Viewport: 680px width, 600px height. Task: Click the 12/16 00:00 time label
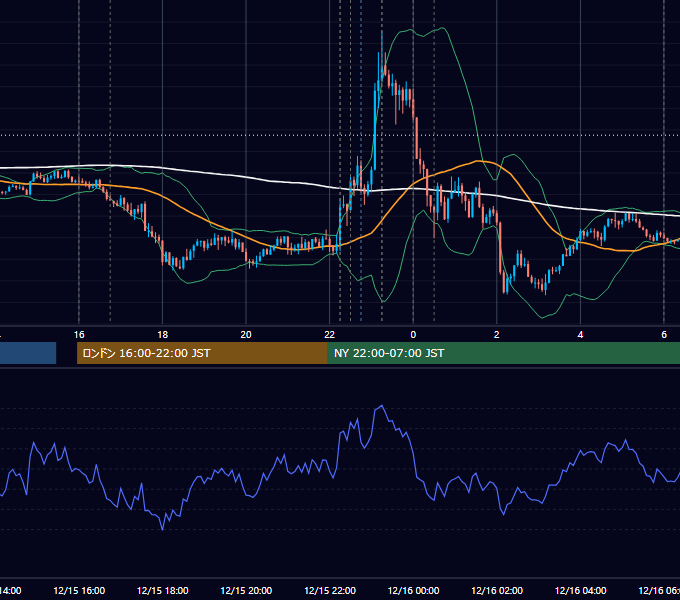(x=413, y=590)
